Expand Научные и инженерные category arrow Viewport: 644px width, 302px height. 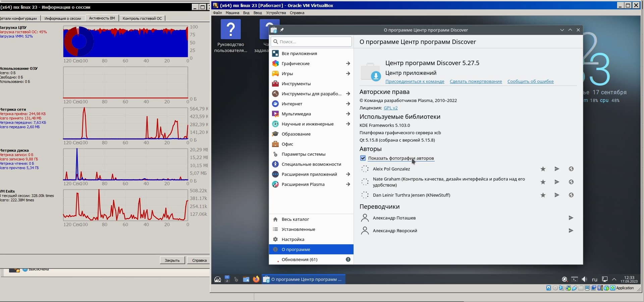[348, 124]
